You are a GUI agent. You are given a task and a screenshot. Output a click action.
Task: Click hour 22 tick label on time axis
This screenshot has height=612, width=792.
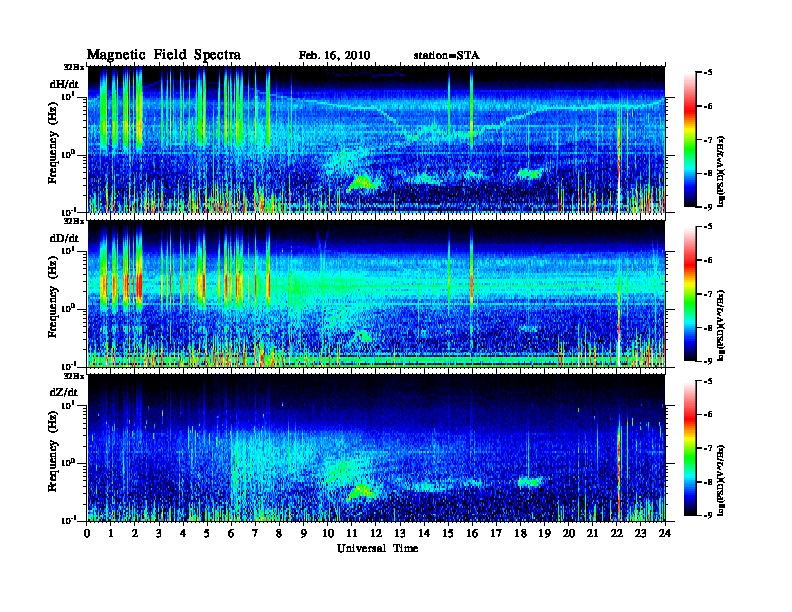point(617,533)
